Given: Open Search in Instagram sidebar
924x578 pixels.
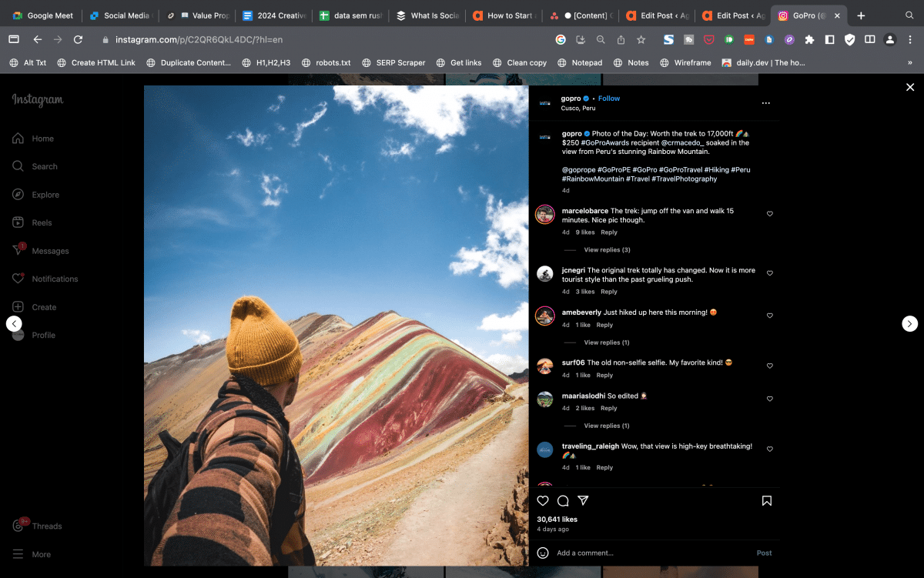Looking at the screenshot, I should [35, 166].
